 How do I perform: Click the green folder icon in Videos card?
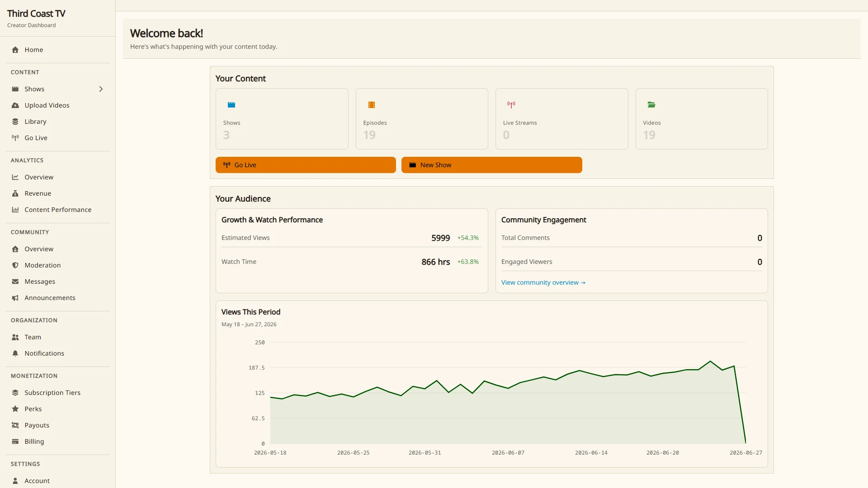tap(651, 105)
